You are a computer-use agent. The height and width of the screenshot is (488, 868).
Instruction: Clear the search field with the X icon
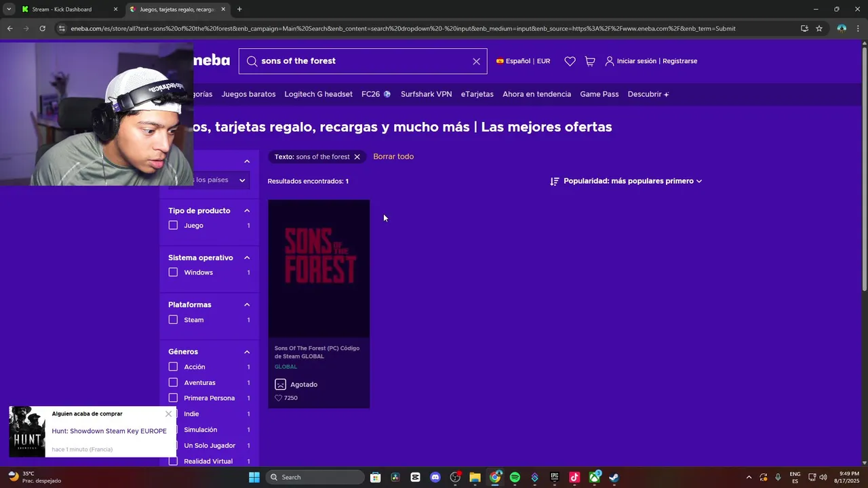pyautogui.click(x=476, y=61)
